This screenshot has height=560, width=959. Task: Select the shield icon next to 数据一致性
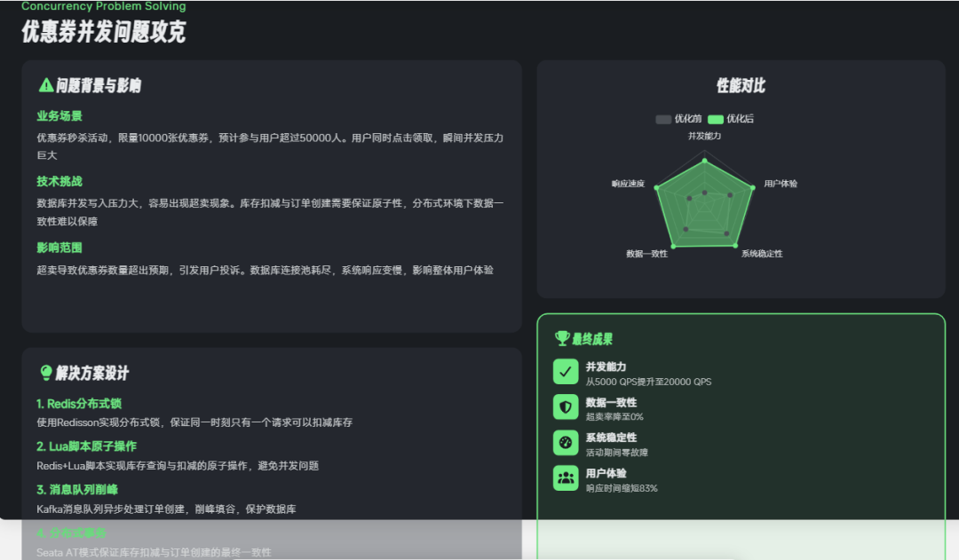coord(566,407)
